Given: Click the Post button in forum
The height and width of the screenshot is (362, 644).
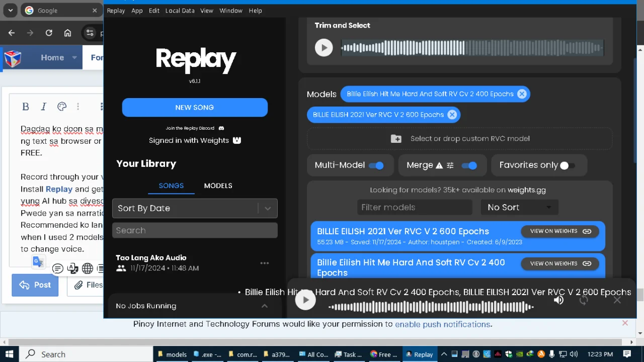Looking at the screenshot, I should coord(35,285).
